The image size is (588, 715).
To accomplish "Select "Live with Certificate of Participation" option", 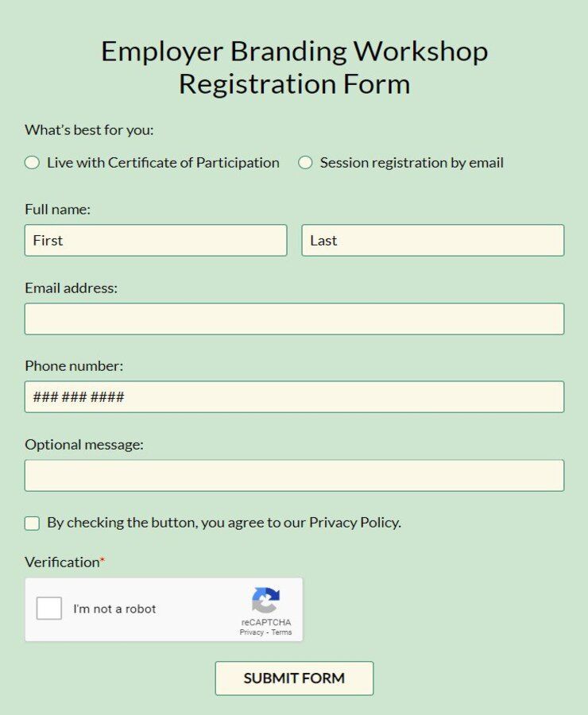I will point(31,162).
